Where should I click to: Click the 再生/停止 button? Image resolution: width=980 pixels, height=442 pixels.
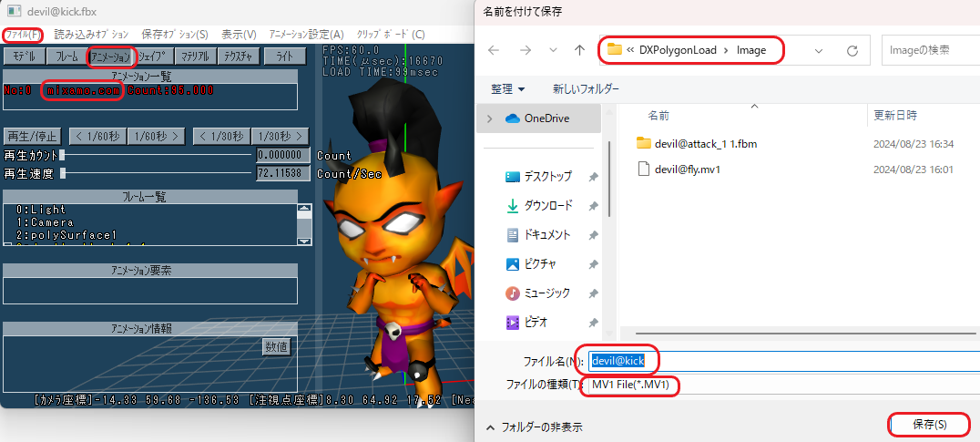(x=31, y=136)
